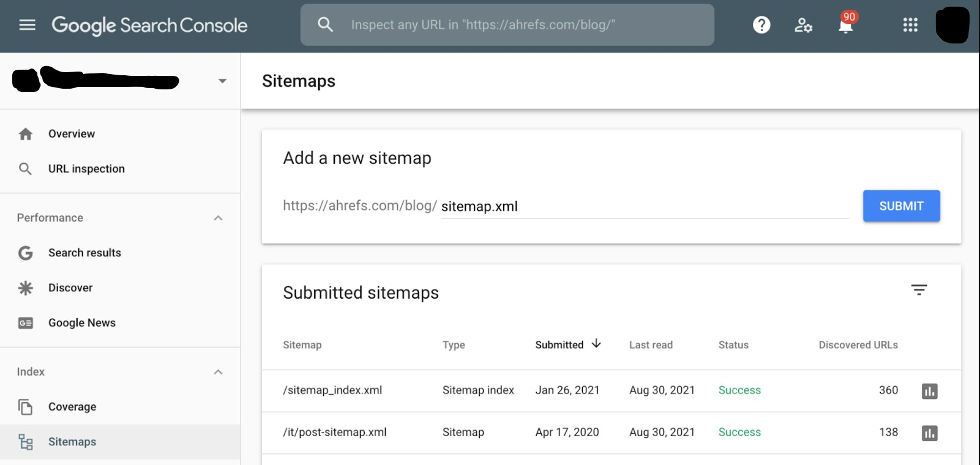The image size is (980, 465).
Task: Select Sitemaps in the sidebar
Action: click(x=120, y=442)
